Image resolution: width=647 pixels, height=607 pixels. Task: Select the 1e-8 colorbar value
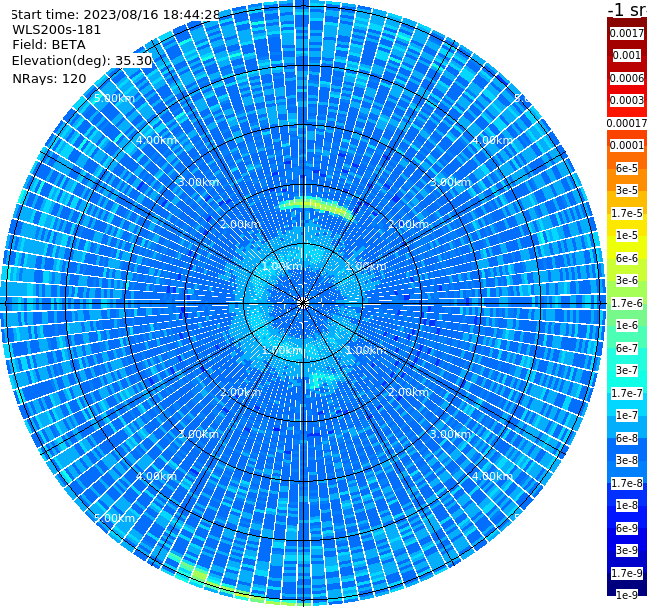pos(627,505)
